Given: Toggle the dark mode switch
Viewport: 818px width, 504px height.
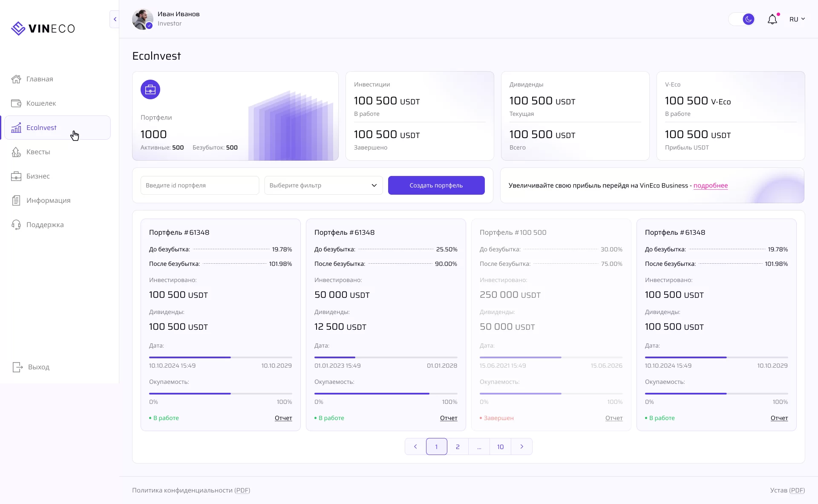Looking at the screenshot, I should coord(742,19).
